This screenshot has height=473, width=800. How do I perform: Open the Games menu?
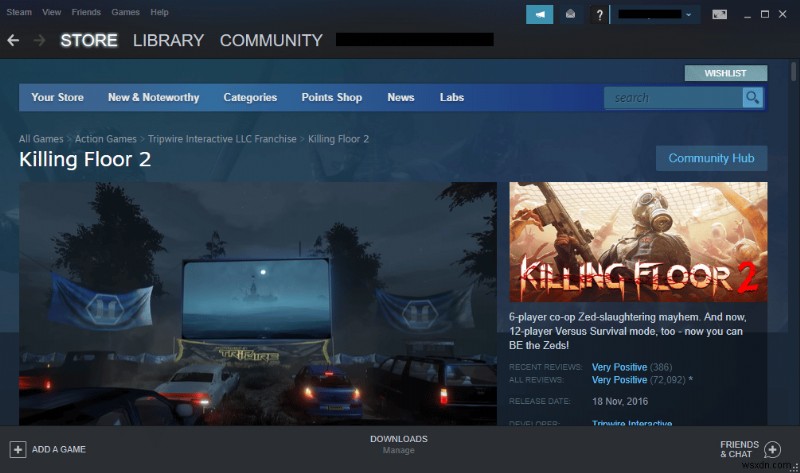point(126,12)
